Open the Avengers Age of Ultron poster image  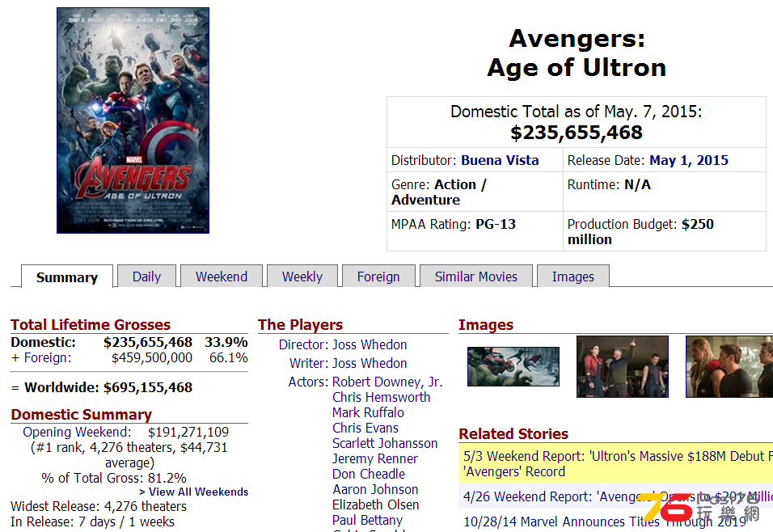click(133, 120)
